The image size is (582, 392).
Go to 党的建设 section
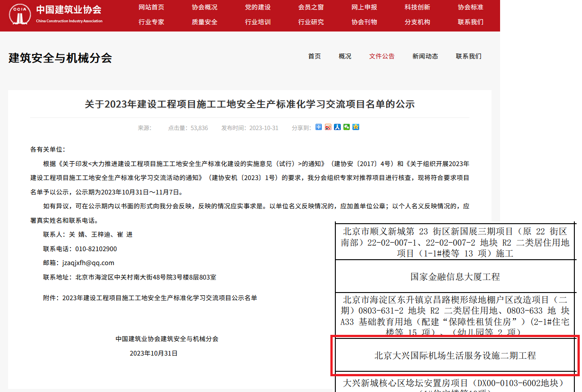click(x=258, y=7)
